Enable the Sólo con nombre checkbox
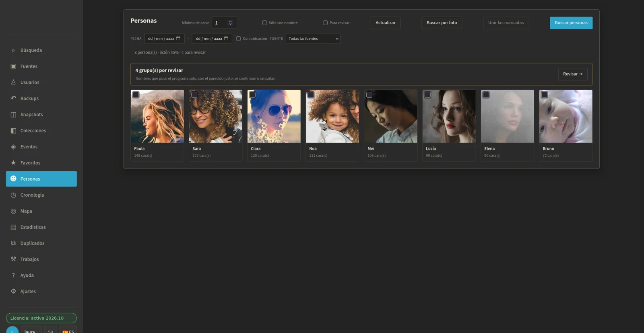Image resolution: width=644 pixels, height=333 pixels. pyautogui.click(x=264, y=23)
